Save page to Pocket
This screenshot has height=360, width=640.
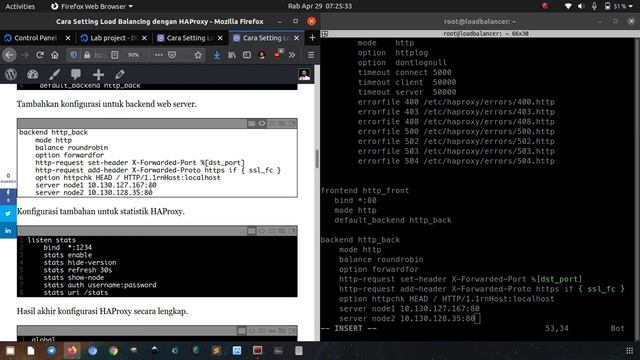click(172, 55)
